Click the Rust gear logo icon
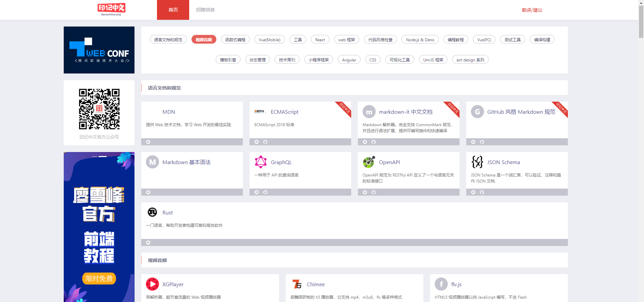This screenshot has width=644, height=302. (152, 212)
